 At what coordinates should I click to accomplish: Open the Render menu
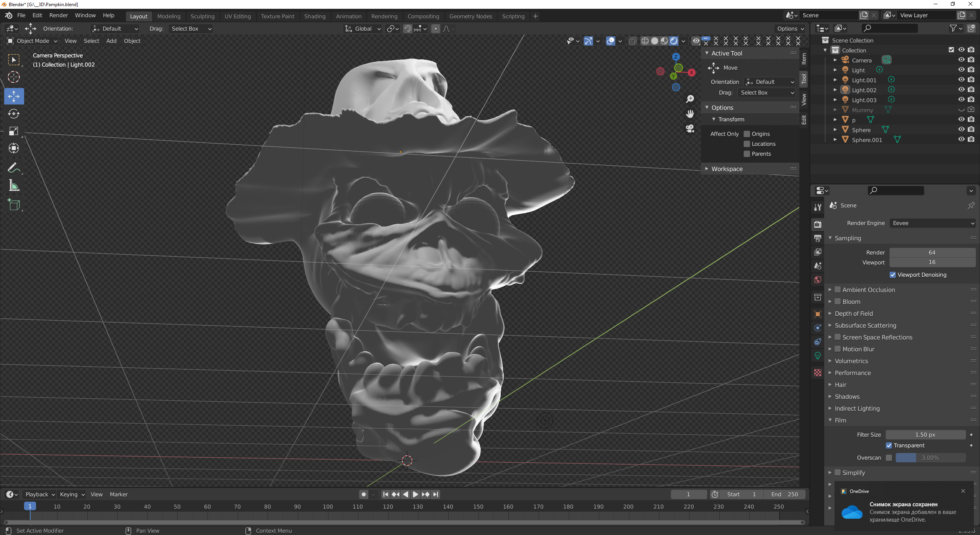(59, 15)
